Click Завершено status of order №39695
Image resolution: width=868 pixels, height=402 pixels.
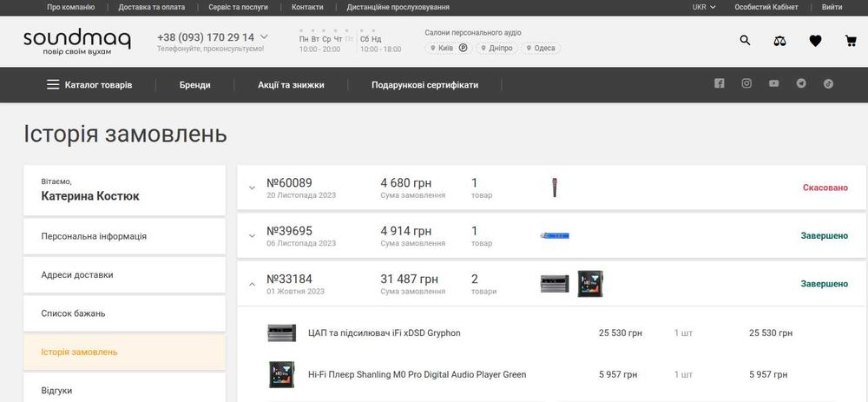825,236
